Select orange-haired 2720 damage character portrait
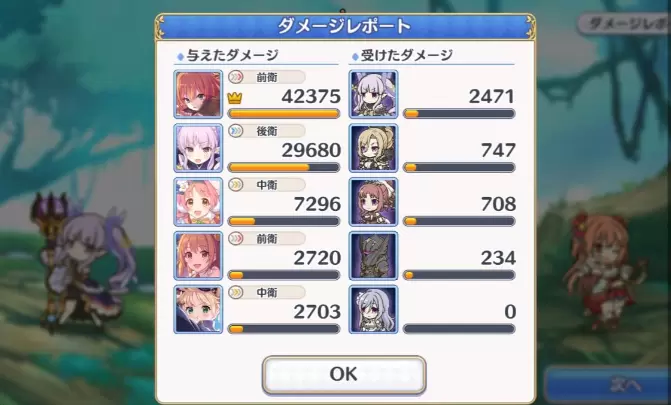This screenshot has width=671, height=405. pyautogui.click(x=198, y=256)
